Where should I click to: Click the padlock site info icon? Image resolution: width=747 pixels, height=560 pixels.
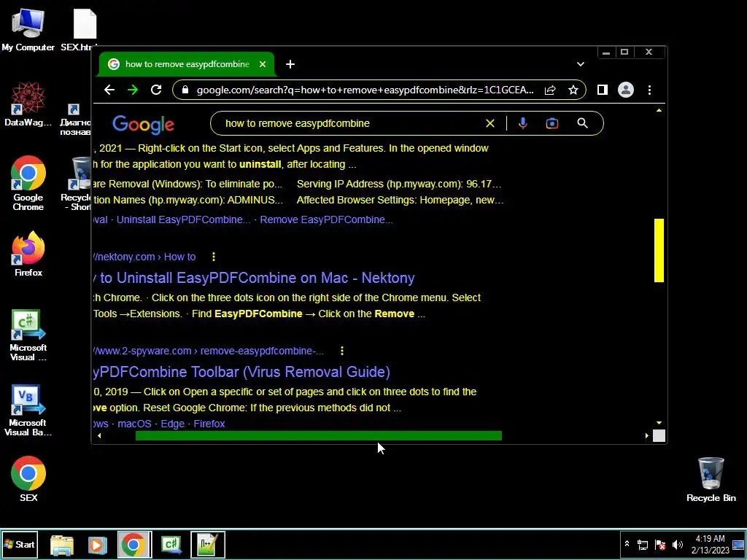pos(186,90)
